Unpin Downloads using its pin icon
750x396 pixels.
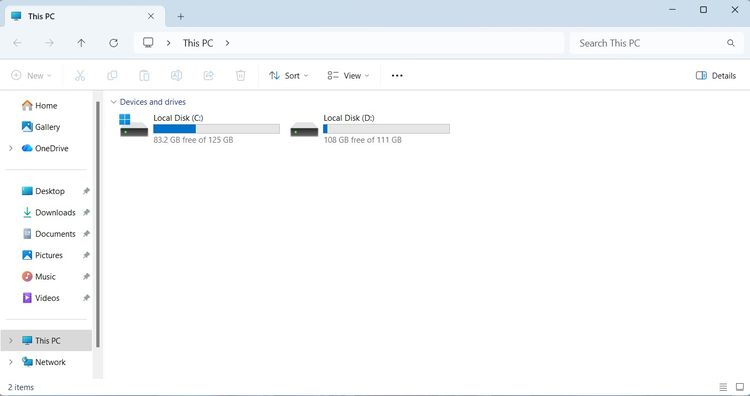click(x=86, y=212)
